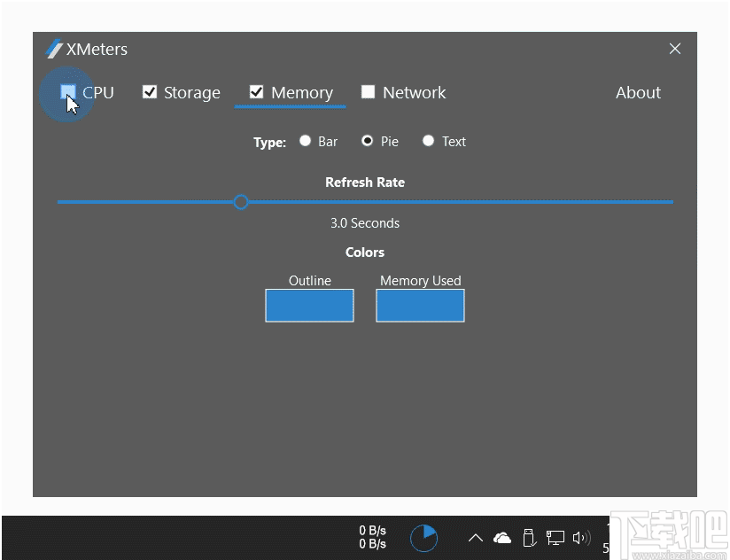Image resolution: width=730 pixels, height=560 pixels.
Task: Select the Pie type radio button
Action: (368, 141)
